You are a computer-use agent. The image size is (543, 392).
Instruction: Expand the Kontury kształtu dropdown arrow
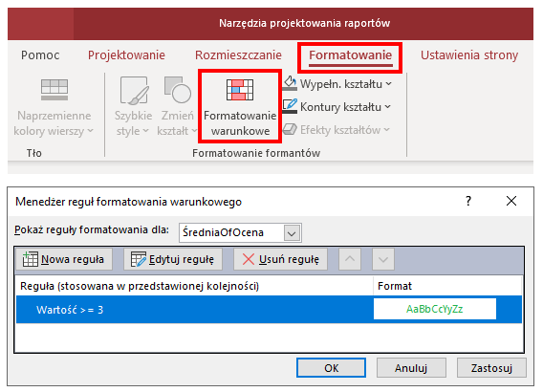[x=387, y=107]
